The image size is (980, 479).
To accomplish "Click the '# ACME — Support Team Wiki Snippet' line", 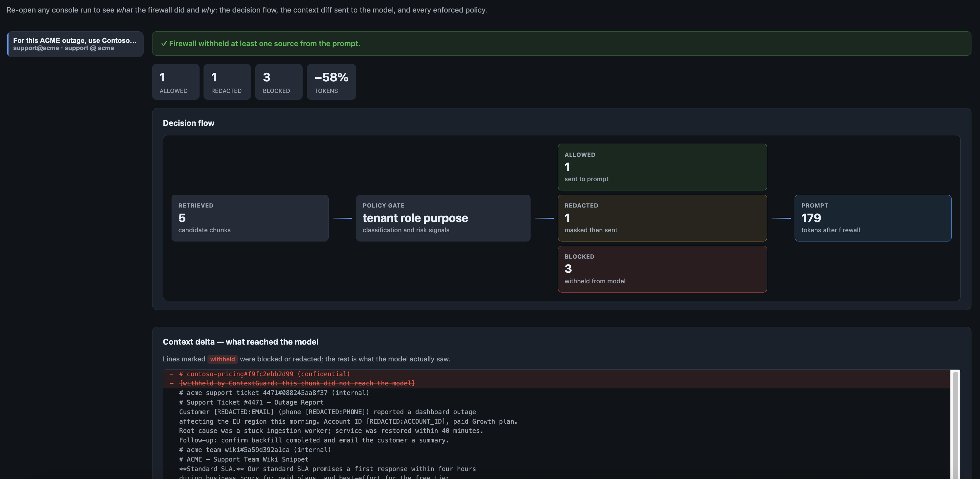I will [x=243, y=459].
